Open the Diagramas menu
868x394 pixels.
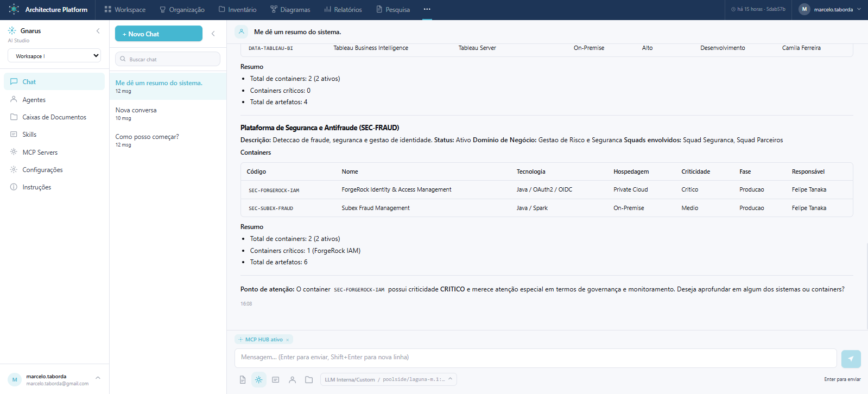(290, 10)
